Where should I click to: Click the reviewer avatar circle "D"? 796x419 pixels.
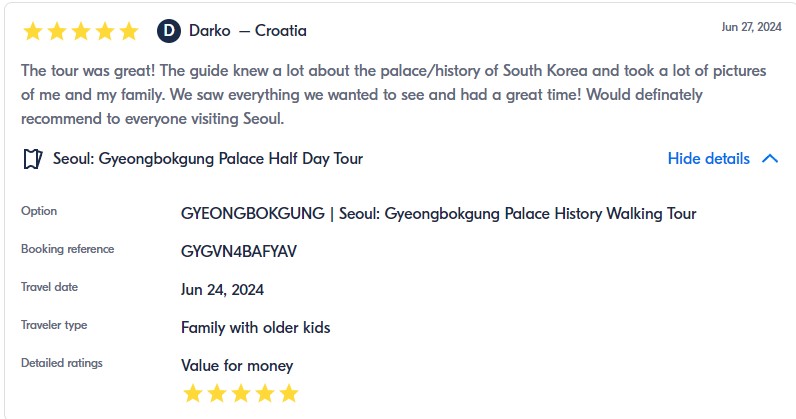coord(169,30)
